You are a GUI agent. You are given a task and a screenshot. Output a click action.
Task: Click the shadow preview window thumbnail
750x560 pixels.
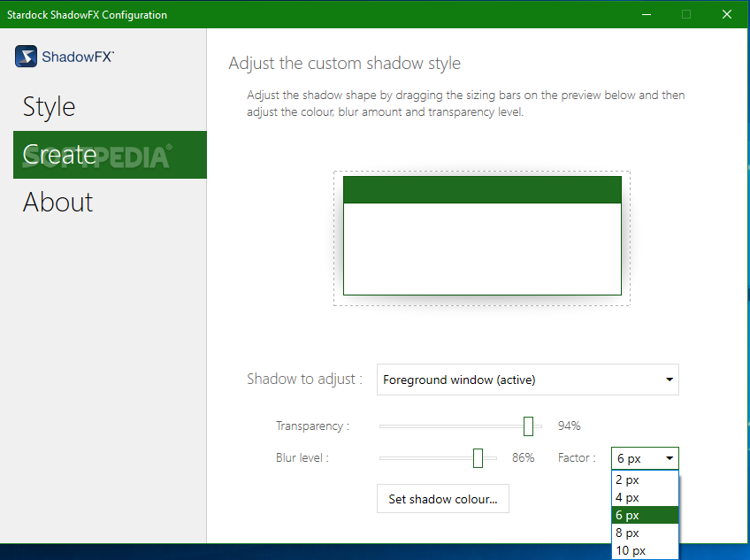[482, 235]
